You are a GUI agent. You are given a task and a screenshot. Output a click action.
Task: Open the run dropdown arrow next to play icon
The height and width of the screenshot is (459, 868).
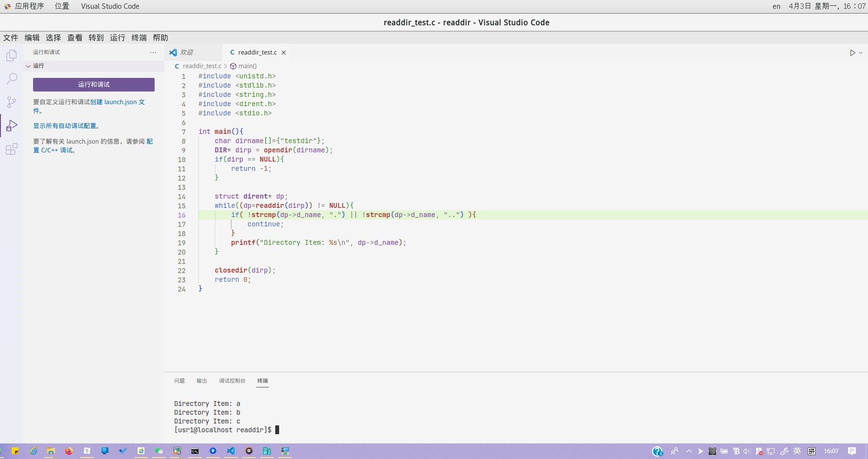(x=861, y=53)
